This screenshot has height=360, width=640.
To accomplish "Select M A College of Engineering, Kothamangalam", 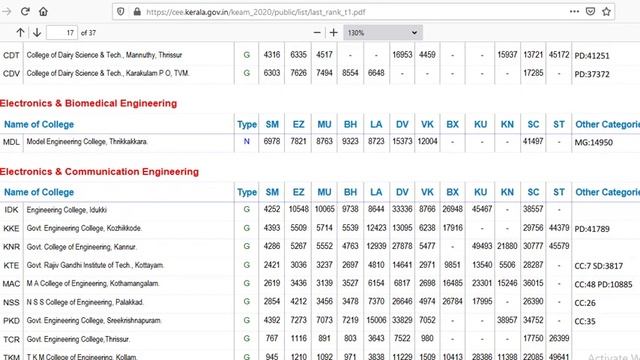I will [93, 283].
